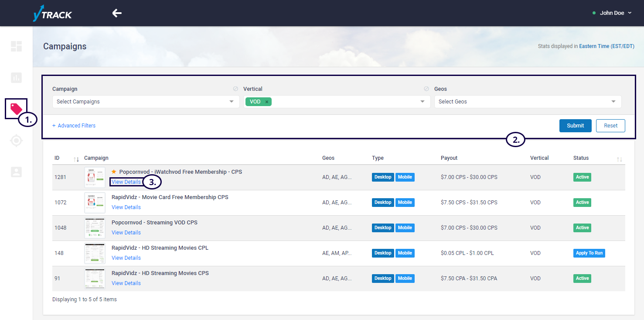The height and width of the screenshot is (320, 644).
Task: Click the yTrack logo
Action: [52, 14]
